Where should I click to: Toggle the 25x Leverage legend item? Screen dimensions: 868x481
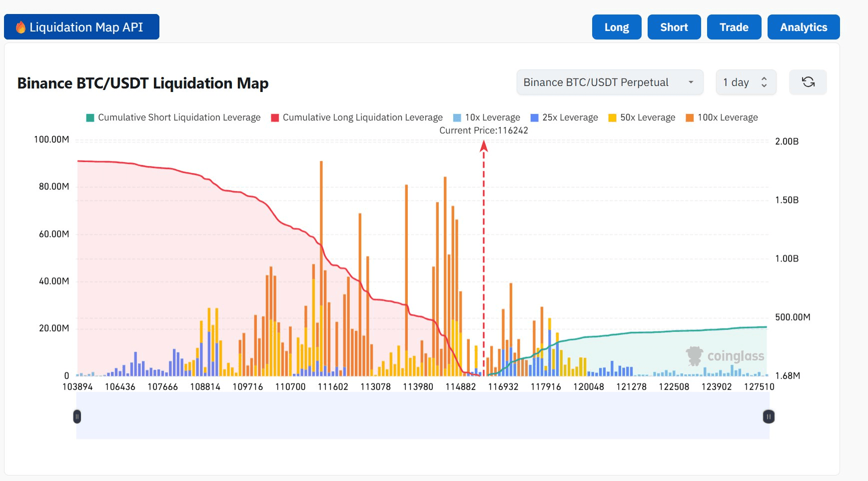[x=564, y=117]
